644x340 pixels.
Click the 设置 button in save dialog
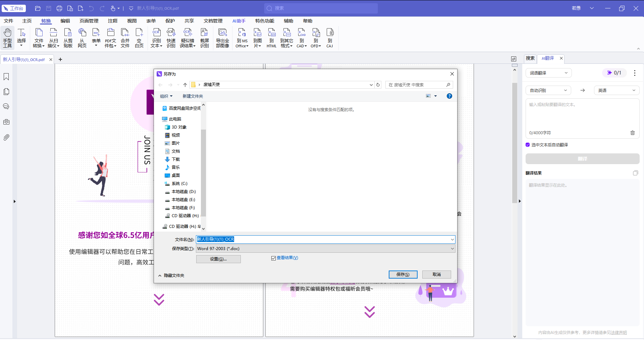(218, 259)
